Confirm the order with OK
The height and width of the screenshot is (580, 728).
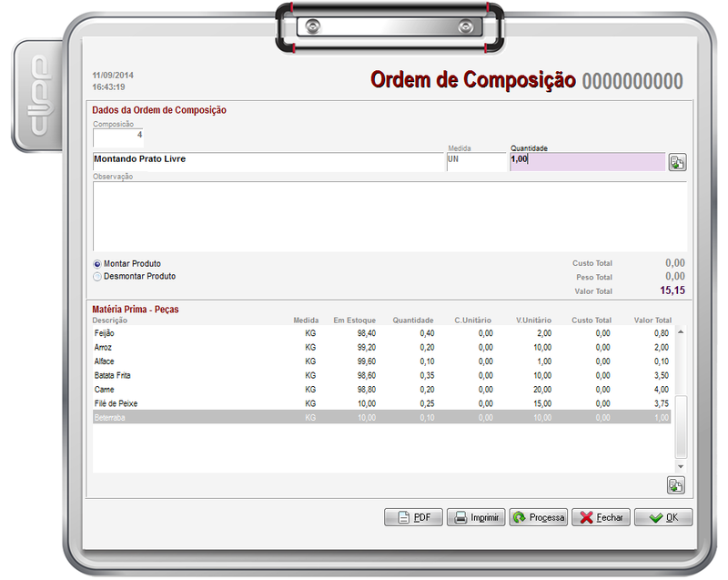(663, 517)
